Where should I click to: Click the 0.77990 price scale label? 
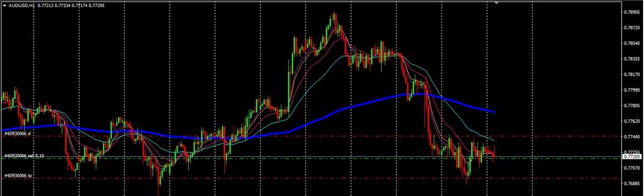click(x=632, y=90)
